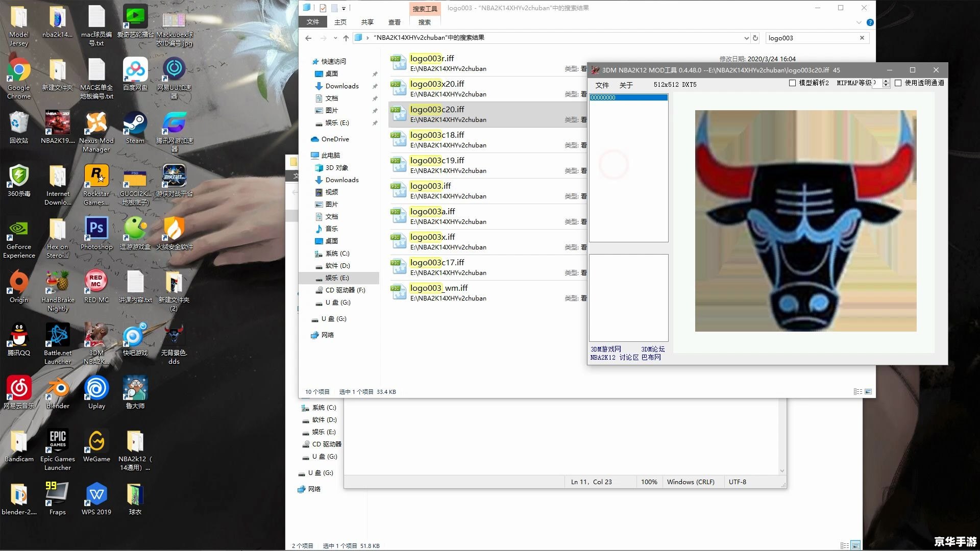The width and height of the screenshot is (980, 551).
Task: Go up one folder level in Explorer
Action: coord(346,38)
